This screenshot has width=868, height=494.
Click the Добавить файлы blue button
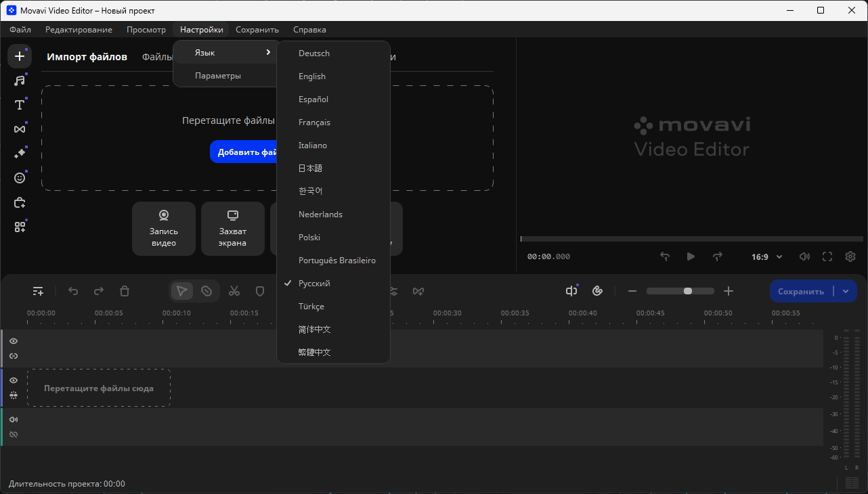[x=244, y=152]
